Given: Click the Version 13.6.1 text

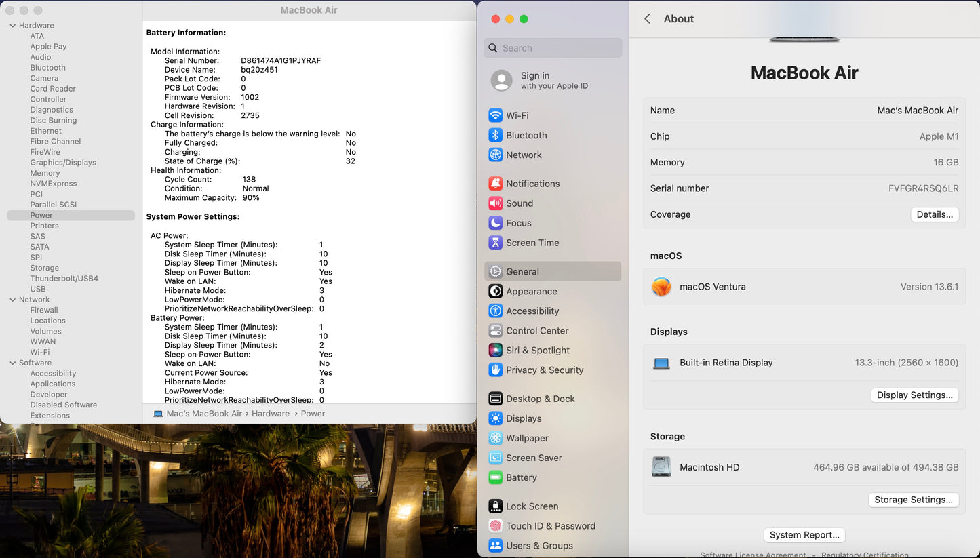Looking at the screenshot, I should coord(929,287).
